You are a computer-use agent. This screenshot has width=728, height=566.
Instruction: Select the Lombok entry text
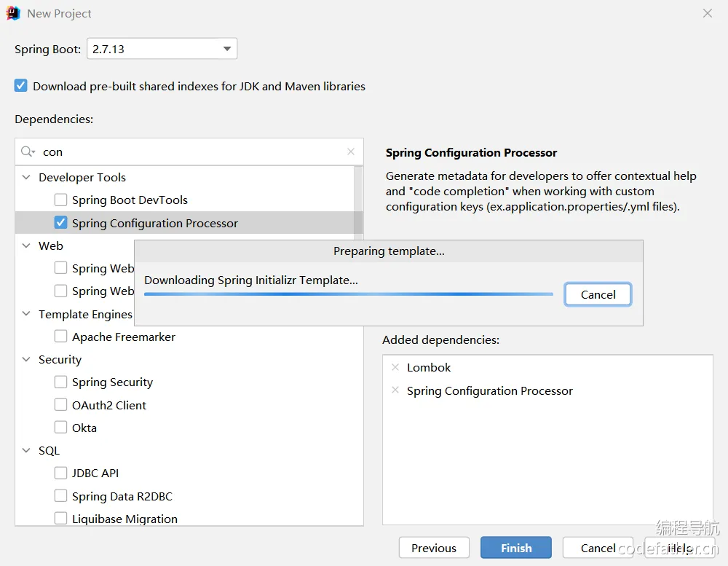click(x=429, y=368)
